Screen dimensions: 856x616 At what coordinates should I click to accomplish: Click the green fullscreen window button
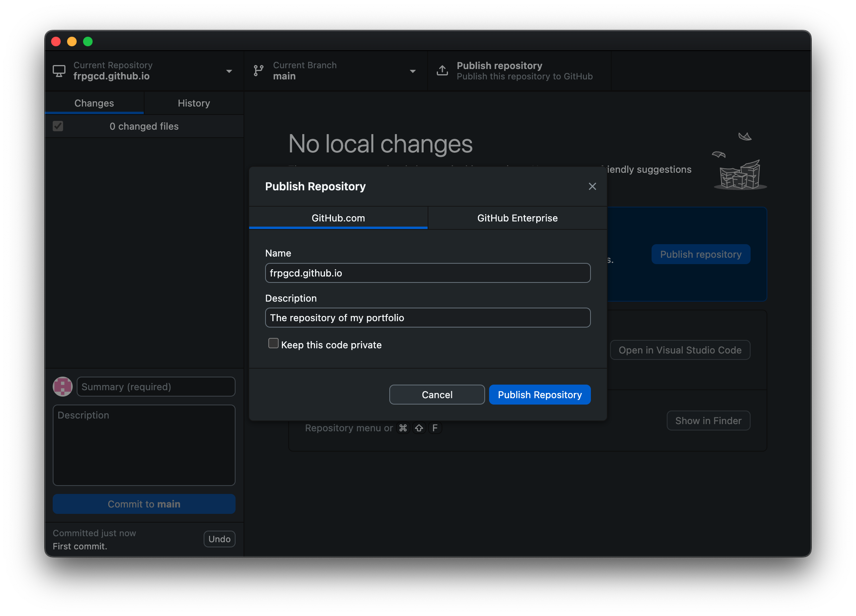88,41
